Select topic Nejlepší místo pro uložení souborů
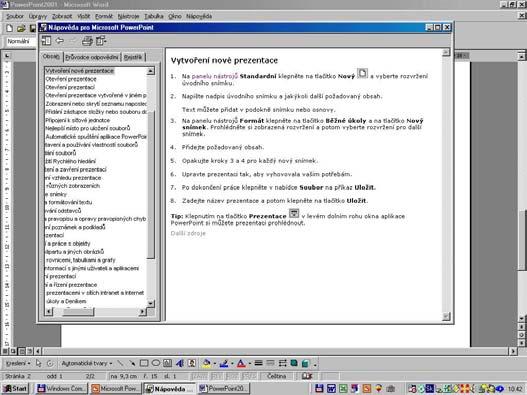 click(87, 128)
